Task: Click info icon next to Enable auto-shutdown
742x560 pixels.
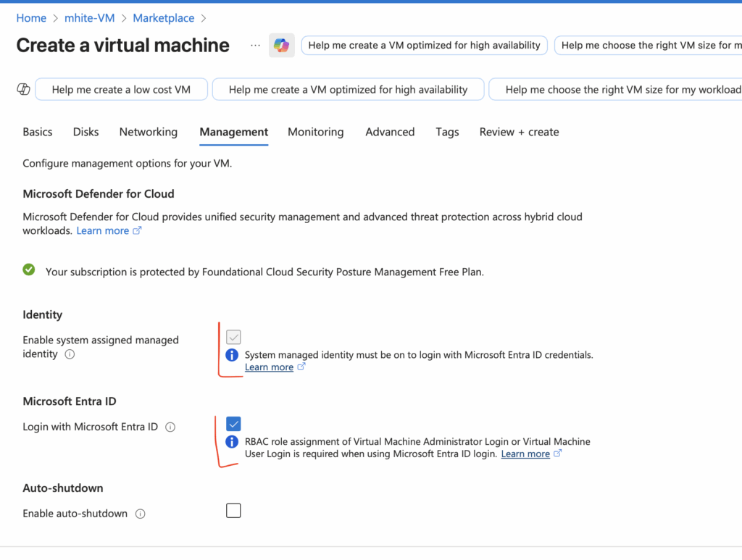Action: click(x=141, y=514)
